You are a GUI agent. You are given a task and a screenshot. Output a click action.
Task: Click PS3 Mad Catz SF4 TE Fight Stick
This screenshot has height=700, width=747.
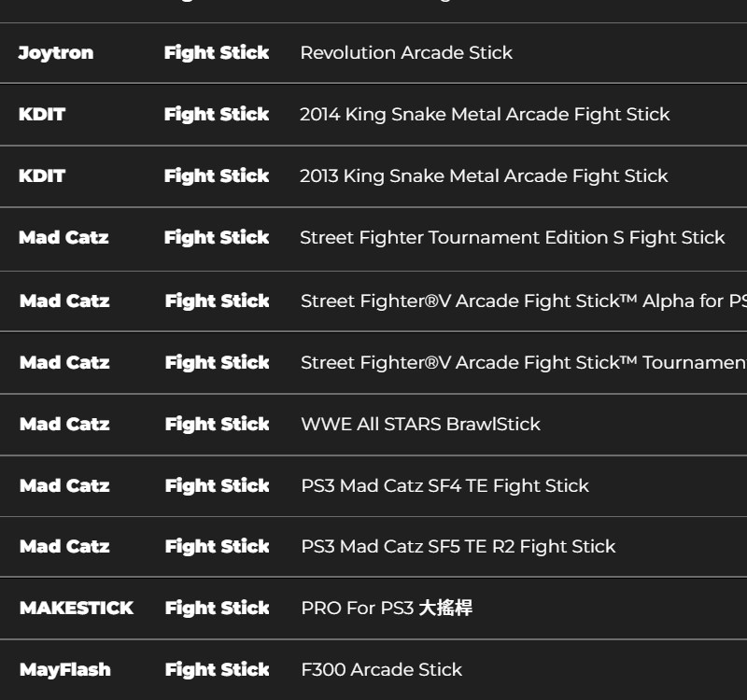tap(444, 486)
